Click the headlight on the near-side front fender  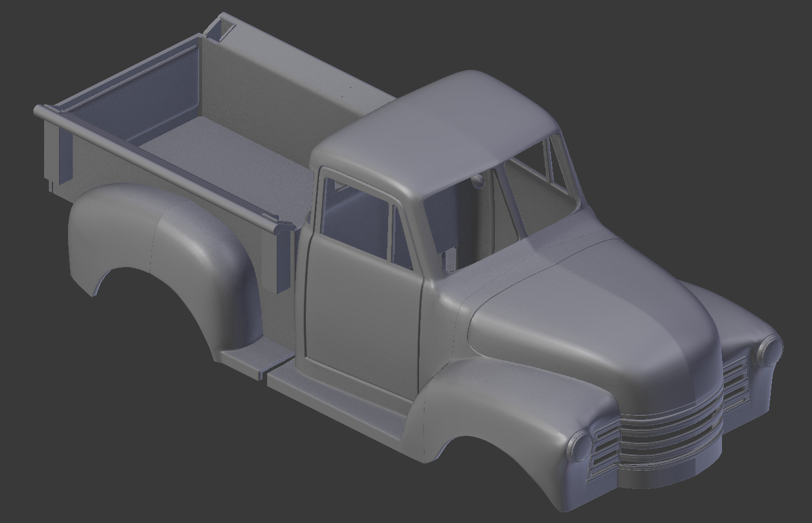click(x=579, y=445)
